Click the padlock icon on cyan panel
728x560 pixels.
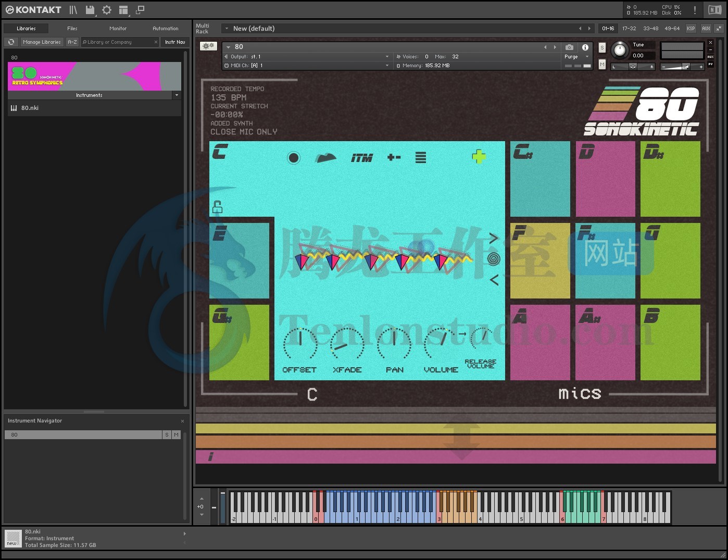click(x=217, y=207)
